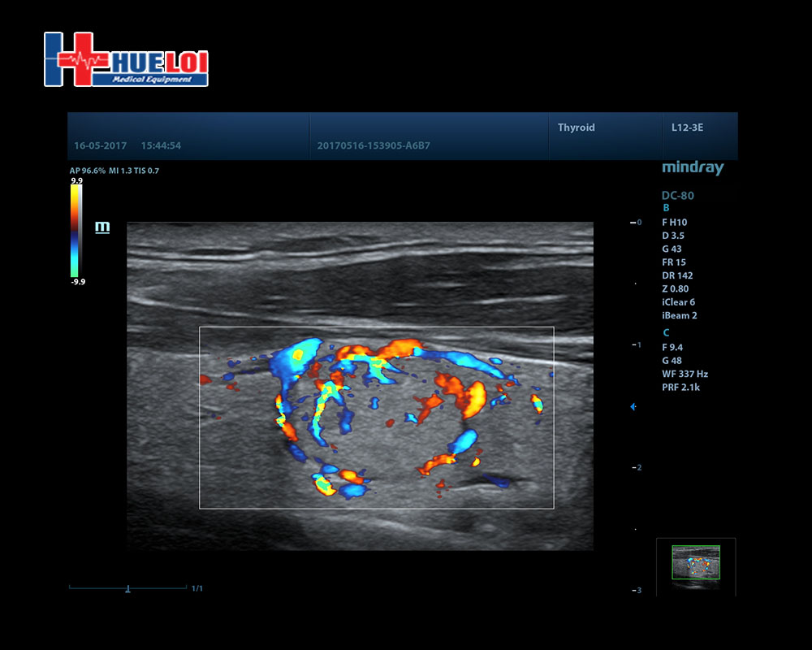Click the 'MI 1.3' value
Image resolution: width=812 pixels, height=650 pixels.
tap(120, 171)
